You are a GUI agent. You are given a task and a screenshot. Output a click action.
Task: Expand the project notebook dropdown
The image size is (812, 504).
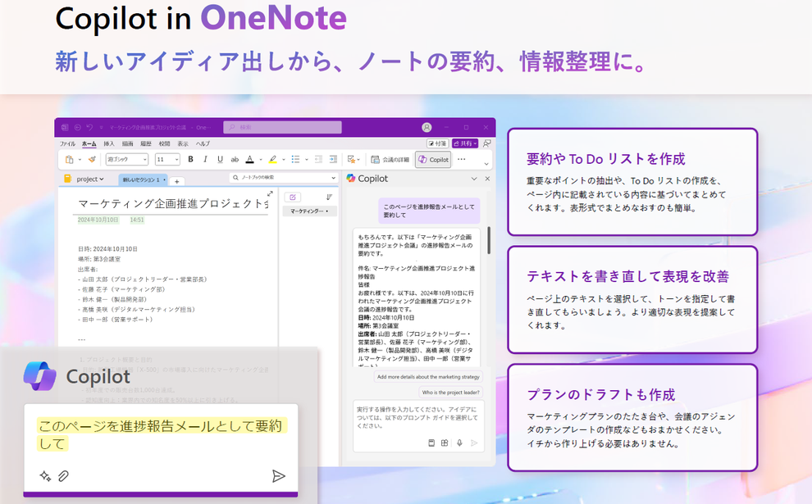coord(89,179)
